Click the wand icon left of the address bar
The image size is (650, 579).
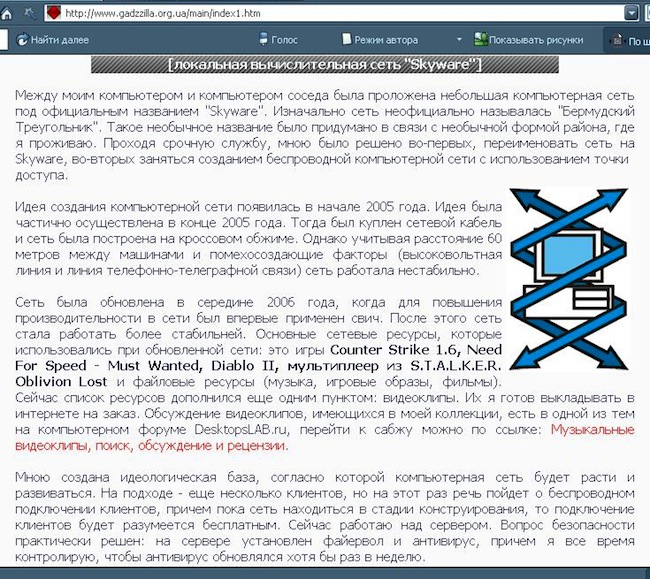point(30,13)
